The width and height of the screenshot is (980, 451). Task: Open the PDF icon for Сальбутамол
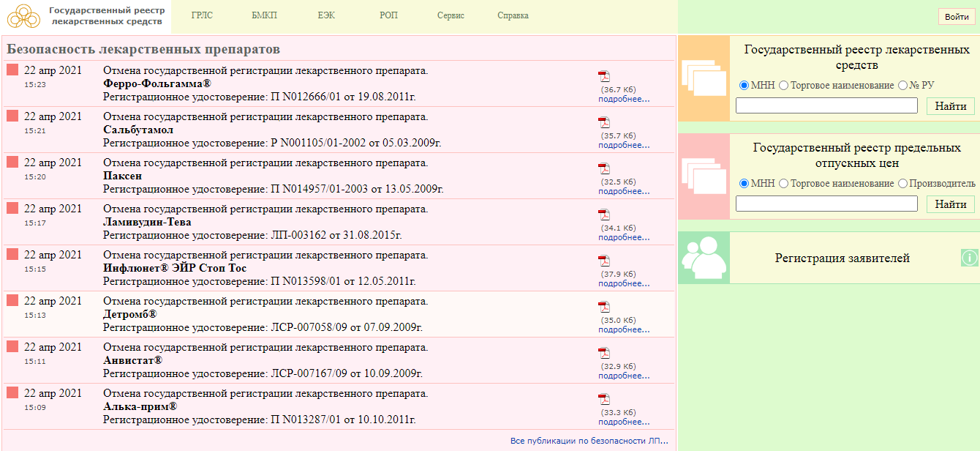pyautogui.click(x=604, y=122)
